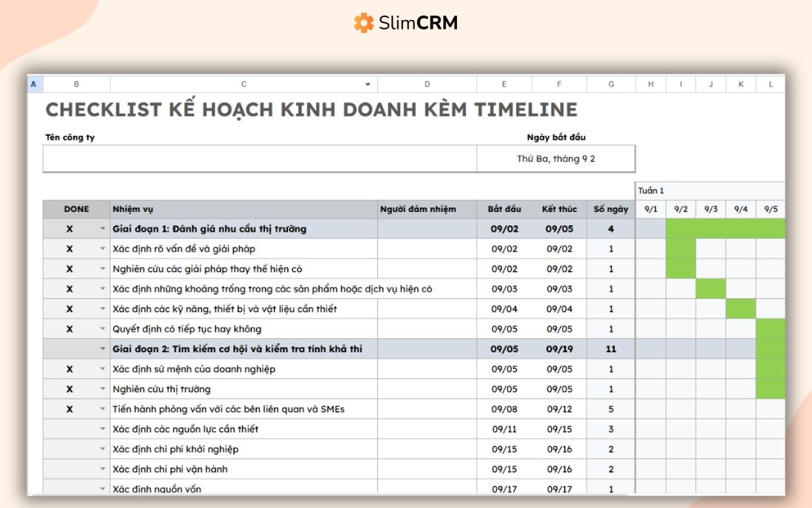The image size is (812, 508).
Task: Select the Giai đoạn 2 task name cell
Action: click(x=244, y=349)
